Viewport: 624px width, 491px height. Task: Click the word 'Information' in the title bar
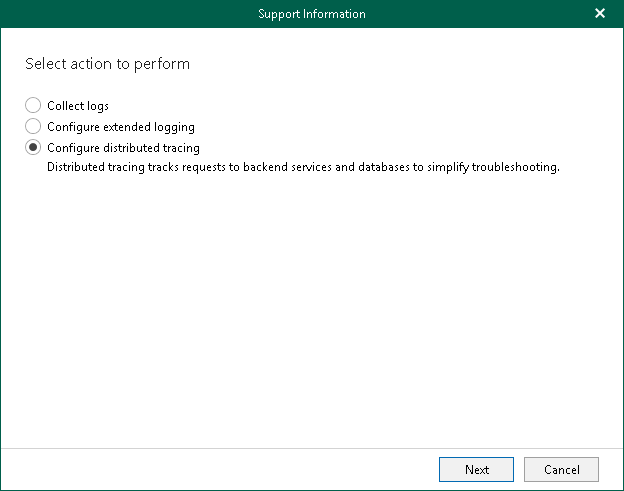click(x=334, y=14)
